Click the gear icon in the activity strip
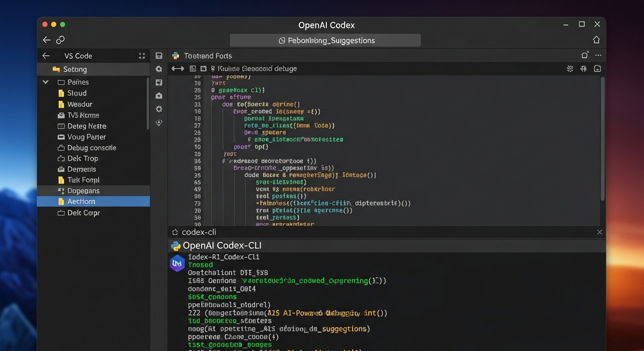 coord(159,109)
